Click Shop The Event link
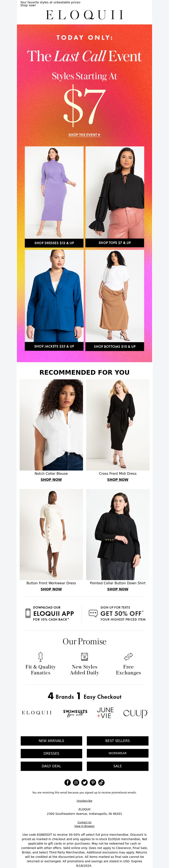This screenshot has height=868, width=169. coord(84,134)
